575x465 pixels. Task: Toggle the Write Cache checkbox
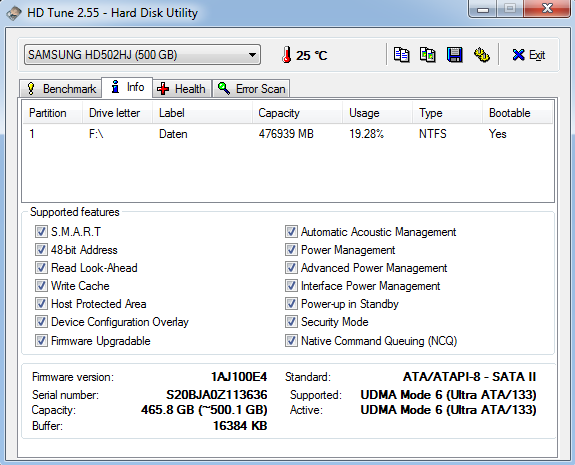[x=41, y=286]
